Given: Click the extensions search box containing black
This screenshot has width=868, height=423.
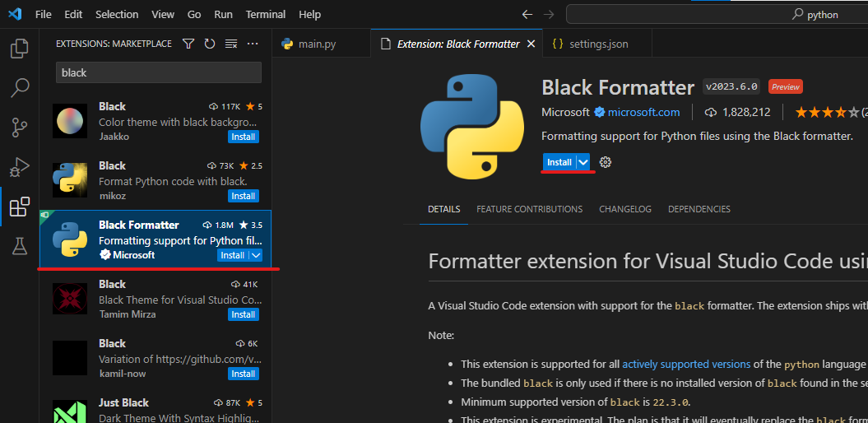Looking at the screenshot, I should pyautogui.click(x=158, y=72).
